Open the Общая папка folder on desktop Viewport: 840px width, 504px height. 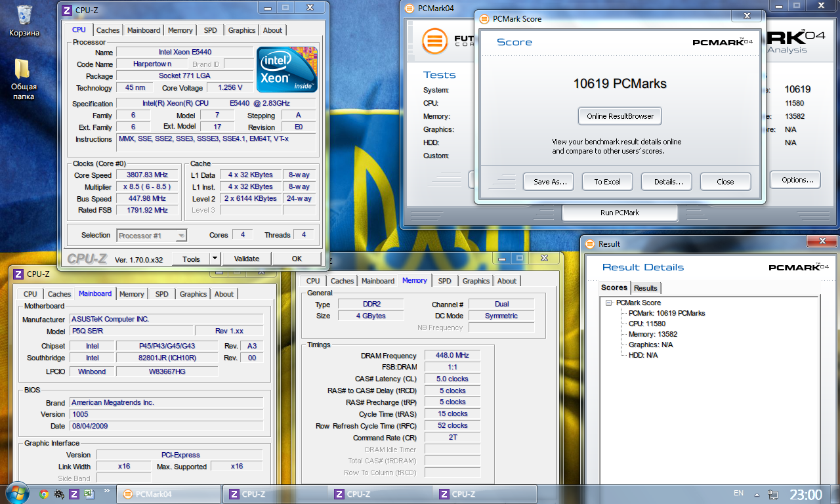[x=24, y=79]
